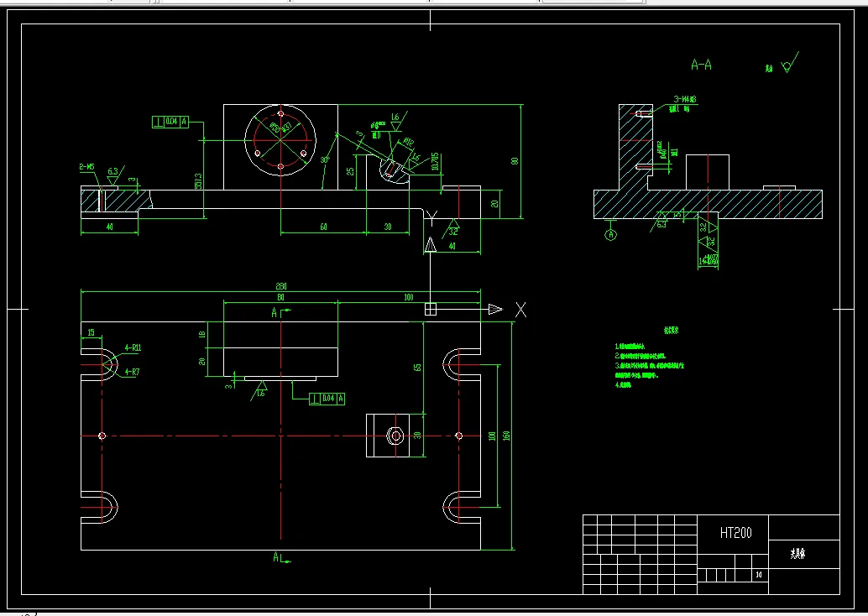The image size is (868, 616).
Task: Click the heading above the numbered notes
Action: click(671, 331)
